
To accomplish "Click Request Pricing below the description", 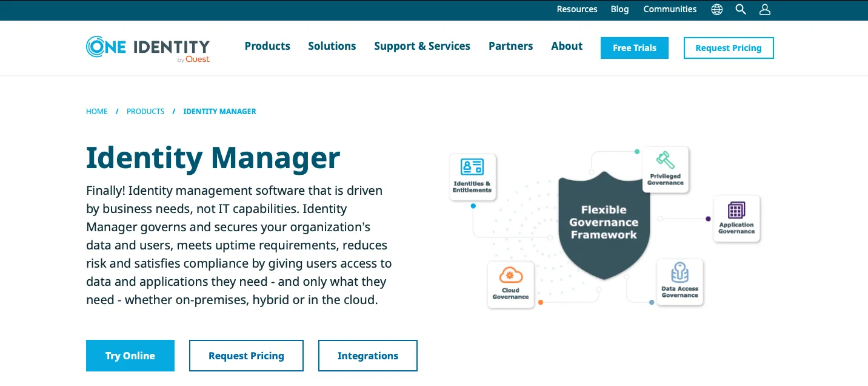I will (246, 356).
